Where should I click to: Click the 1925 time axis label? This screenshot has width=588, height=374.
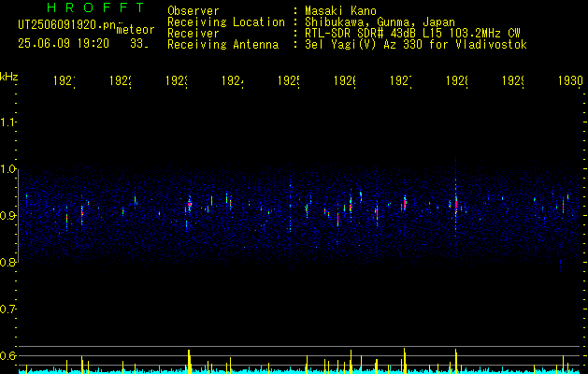coord(289,81)
